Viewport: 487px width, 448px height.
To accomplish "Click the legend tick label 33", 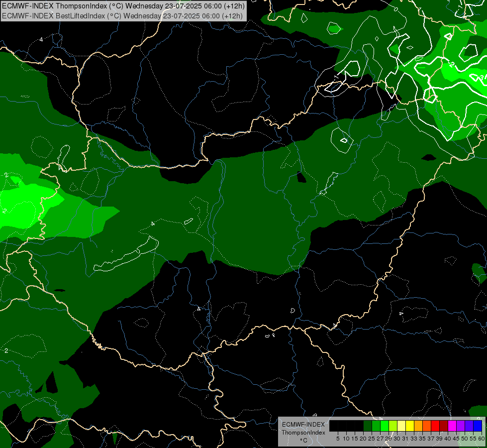I will coord(414,439).
